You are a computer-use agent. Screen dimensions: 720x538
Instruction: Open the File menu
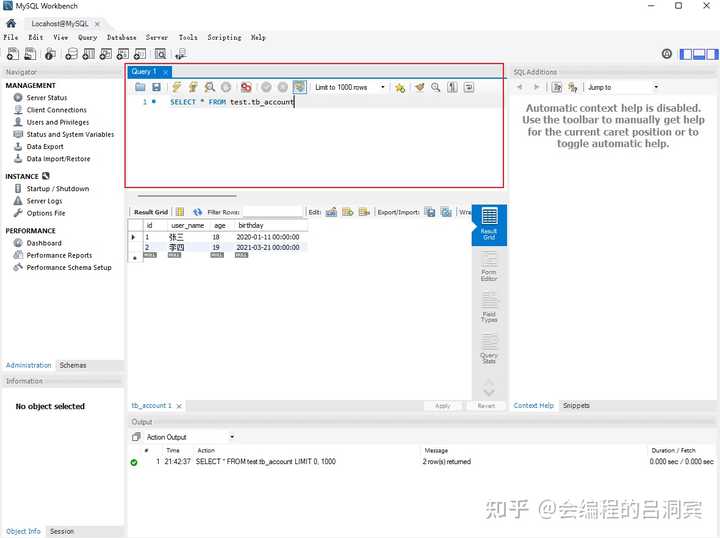[x=11, y=37]
